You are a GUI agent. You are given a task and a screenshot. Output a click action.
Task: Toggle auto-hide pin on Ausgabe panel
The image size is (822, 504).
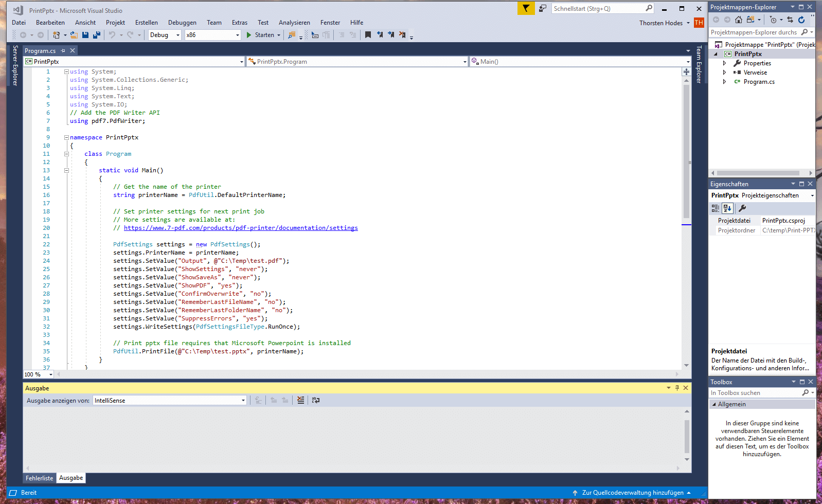pyautogui.click(x=677, y=388)
